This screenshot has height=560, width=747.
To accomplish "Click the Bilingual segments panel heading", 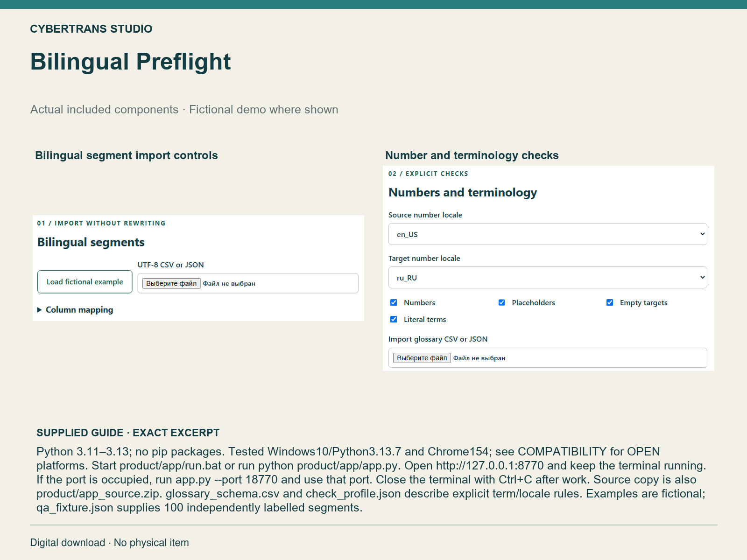I will click(x=91, y=242).
